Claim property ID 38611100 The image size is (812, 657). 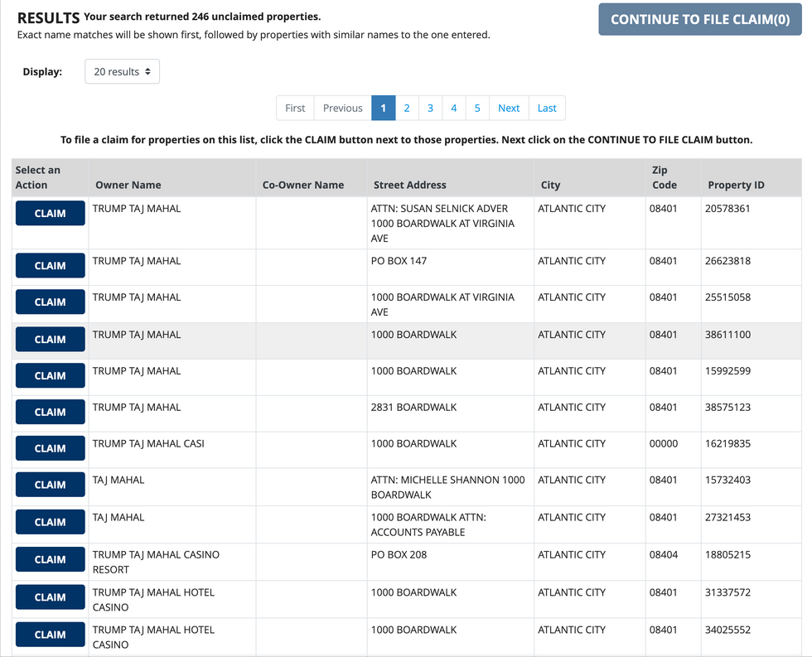51,339
